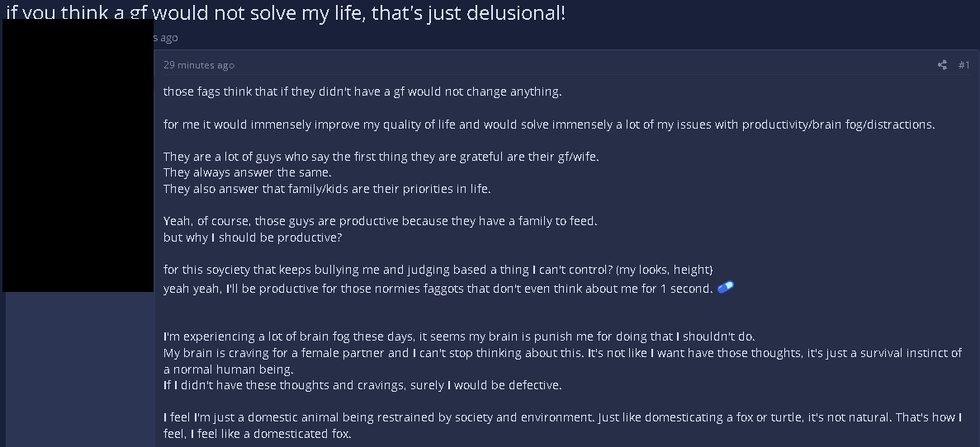The image size is (980, 447).
Task: Click the line mentioning "a family to feed"
Action: tap(380, 221)
